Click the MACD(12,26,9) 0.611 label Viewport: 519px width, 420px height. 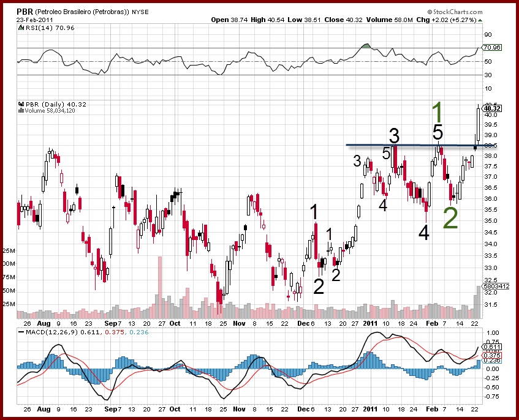coord(63,332)
